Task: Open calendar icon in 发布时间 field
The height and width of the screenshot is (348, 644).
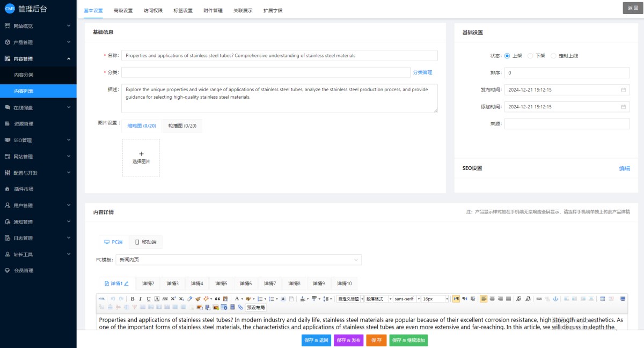Action: click(623, 90)
